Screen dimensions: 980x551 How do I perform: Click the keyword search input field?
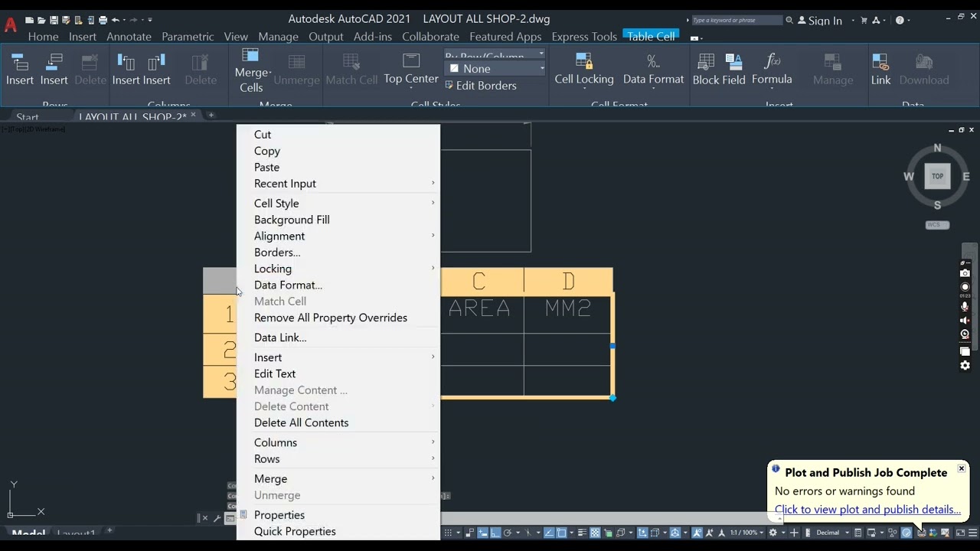[x=737, y=20]
